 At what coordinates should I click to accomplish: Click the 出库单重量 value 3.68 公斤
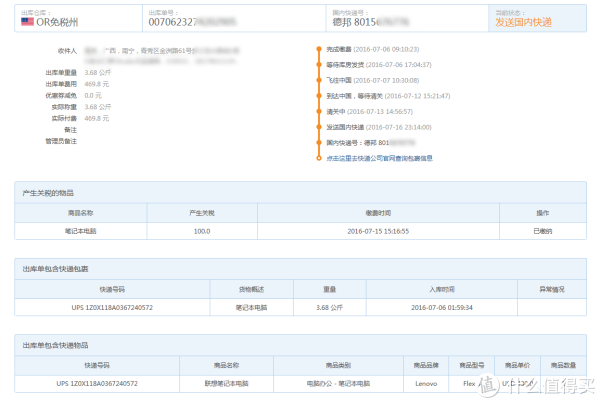point(98,72)
